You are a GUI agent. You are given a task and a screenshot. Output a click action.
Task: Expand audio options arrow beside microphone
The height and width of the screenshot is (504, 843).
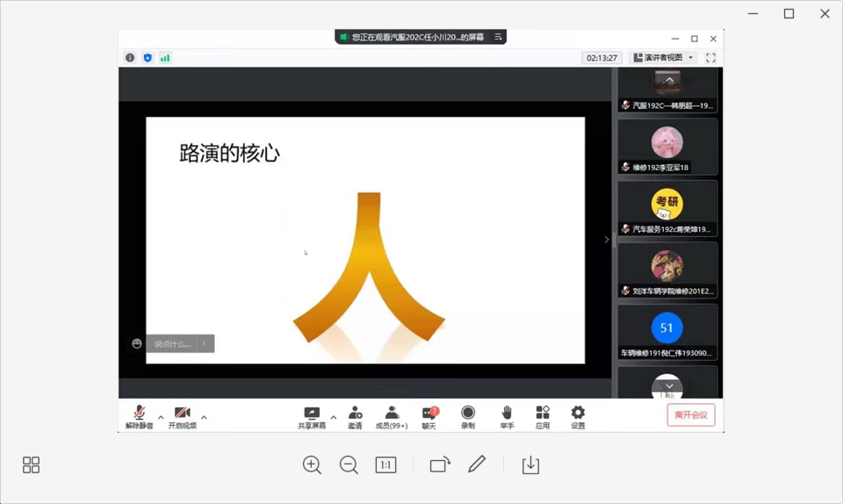click(161, 417)
